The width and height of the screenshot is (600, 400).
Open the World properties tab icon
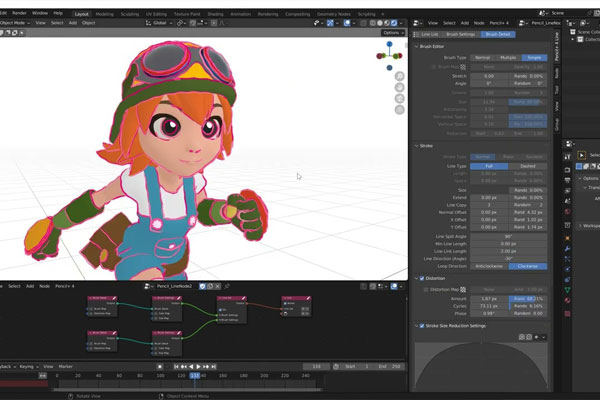[x=567, y=212]
